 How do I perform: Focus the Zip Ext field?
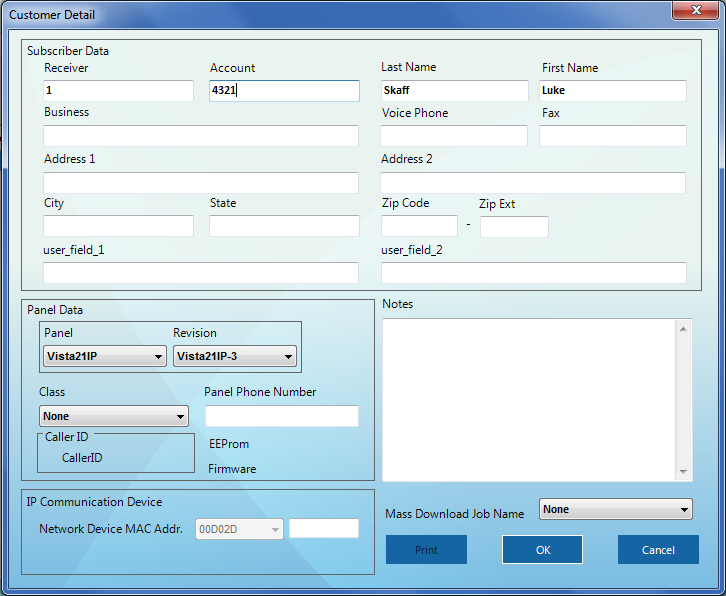(514, 227)
